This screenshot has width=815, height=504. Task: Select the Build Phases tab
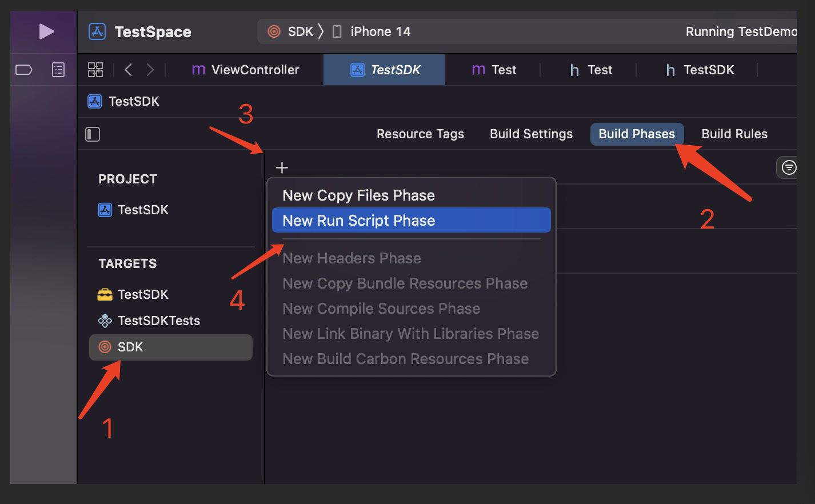pyautogui.click(x=637, y=134)
